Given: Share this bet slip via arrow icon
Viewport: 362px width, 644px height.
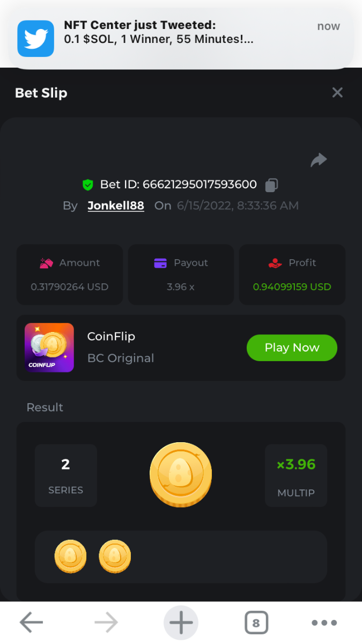Looking at the screenshot, I should 319,160.
